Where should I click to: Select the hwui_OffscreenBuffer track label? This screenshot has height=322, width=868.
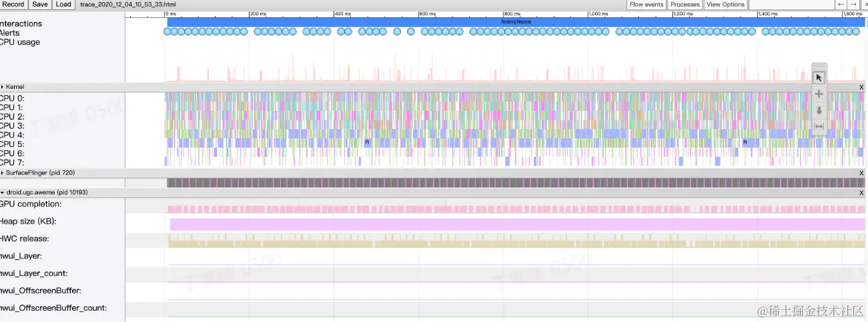click(x=41, y=291)
